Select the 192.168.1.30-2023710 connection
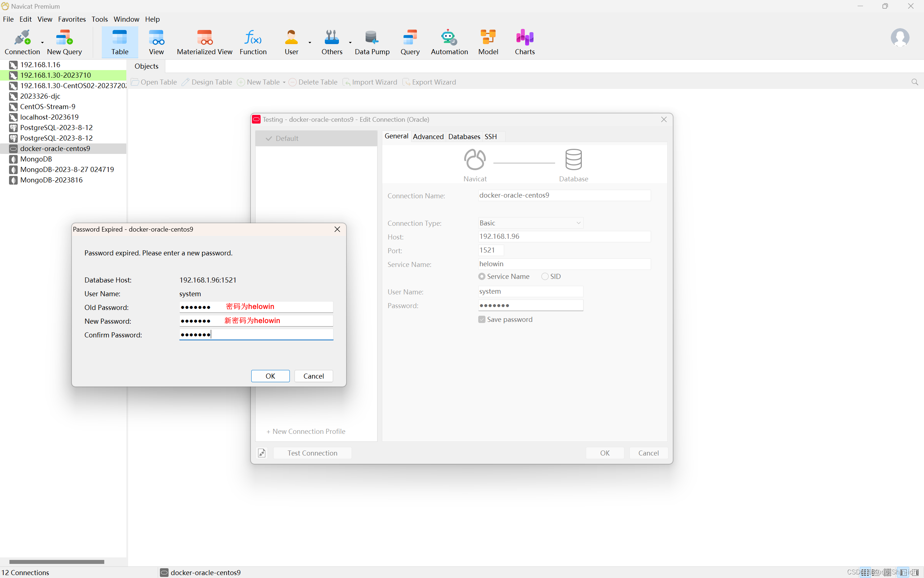 (x=63, y=75)
